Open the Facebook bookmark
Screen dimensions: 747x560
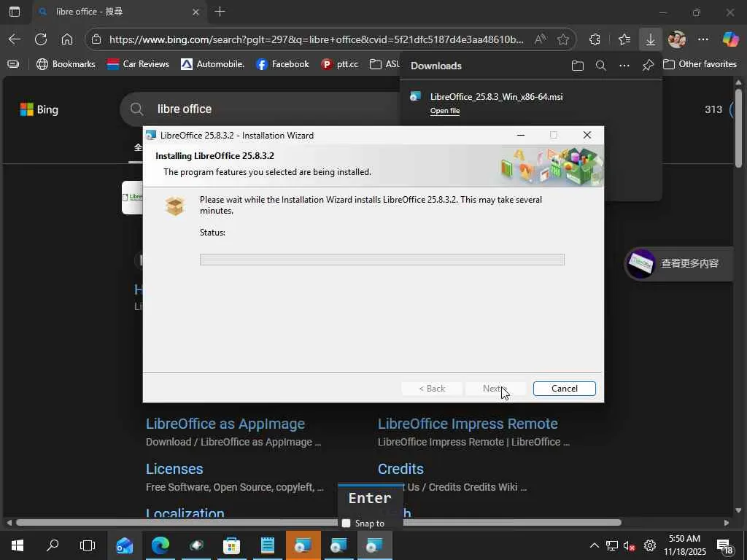click(282, 64)
